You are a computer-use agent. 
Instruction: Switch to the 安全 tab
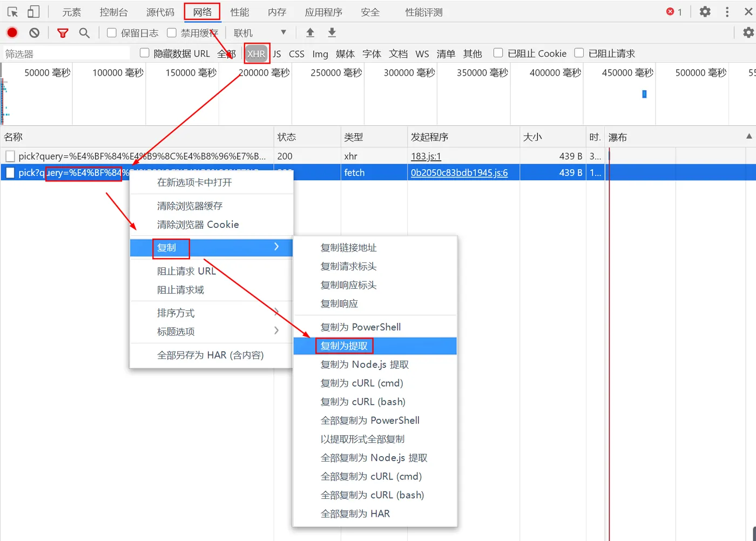[370, 12]
